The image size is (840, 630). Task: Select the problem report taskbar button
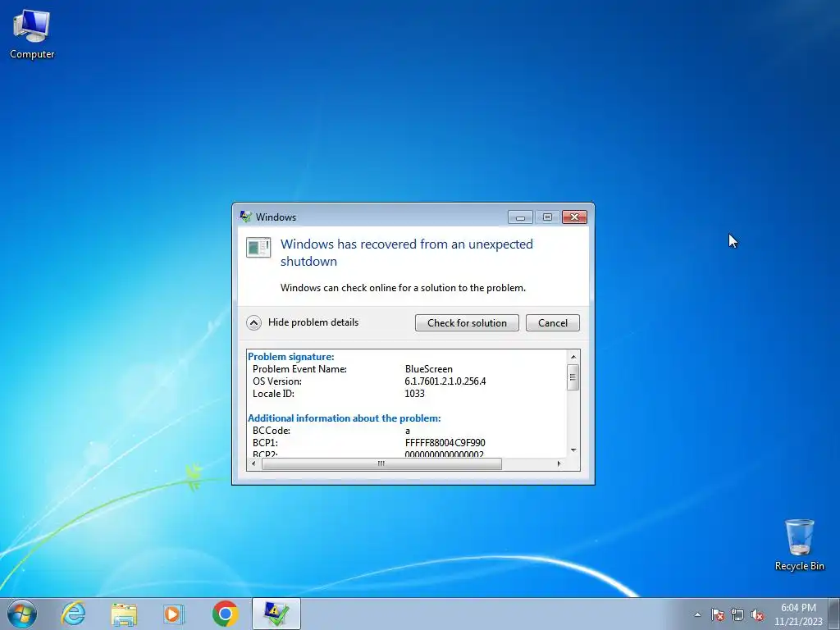(x=276, y=614)
